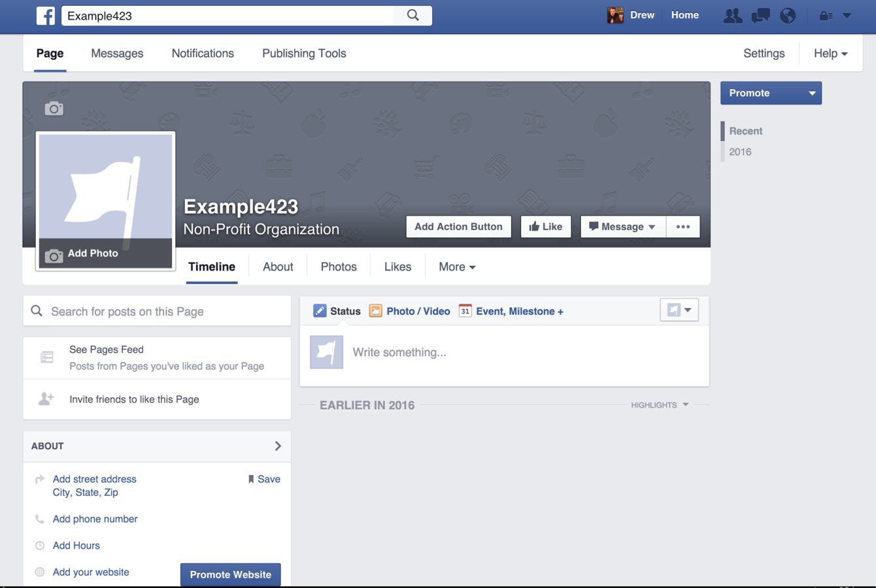Image resolution: width=876 pixels, height=588 pixels.
Task: Click the invite friends person icon
Action: click(46, 399)
